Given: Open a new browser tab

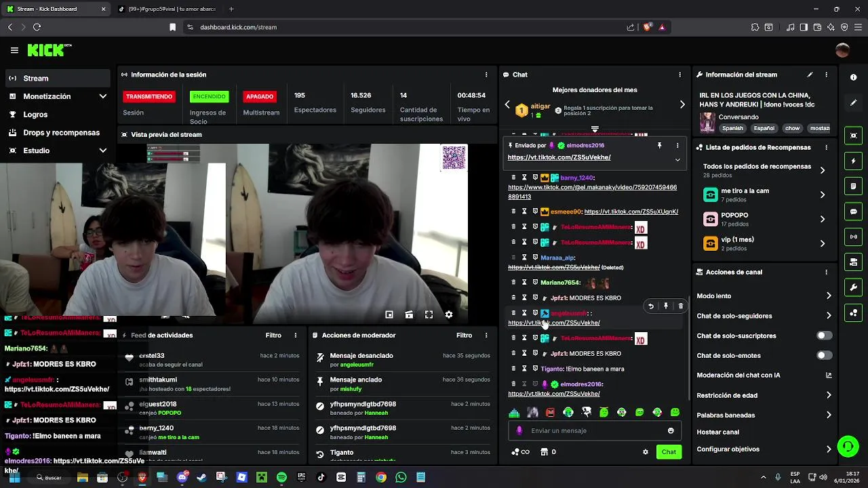Looking at the screenshot, I should point(231,9).
